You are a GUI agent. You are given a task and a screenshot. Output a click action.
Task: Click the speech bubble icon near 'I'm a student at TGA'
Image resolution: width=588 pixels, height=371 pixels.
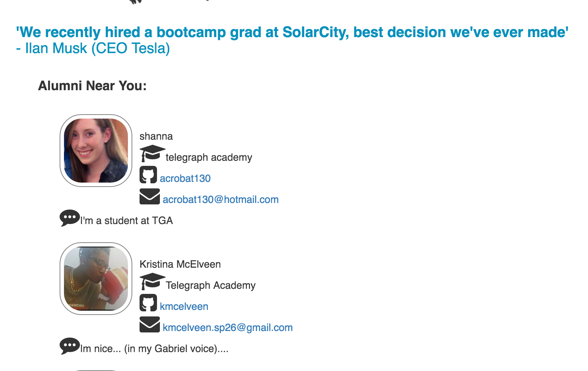(x=70, y=218)
